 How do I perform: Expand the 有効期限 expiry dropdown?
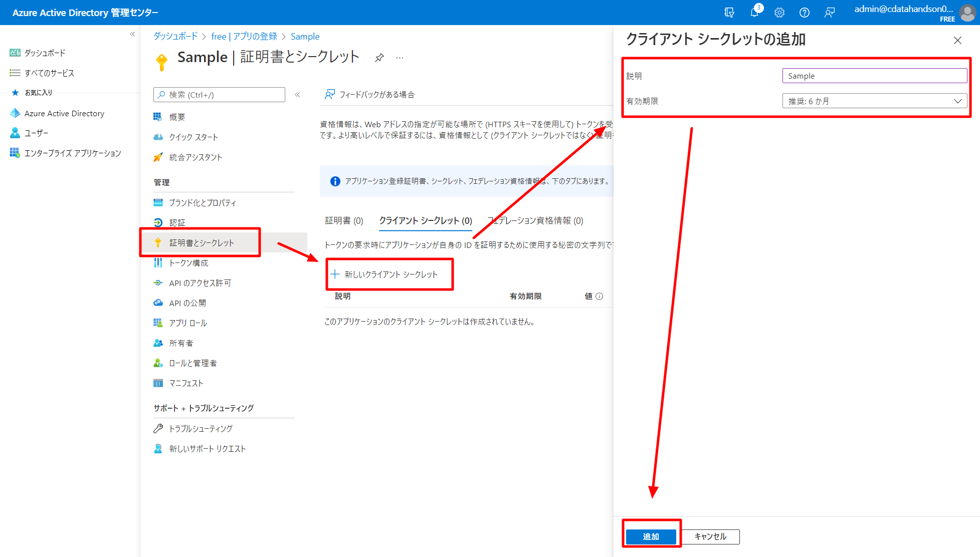click(874, 101)
